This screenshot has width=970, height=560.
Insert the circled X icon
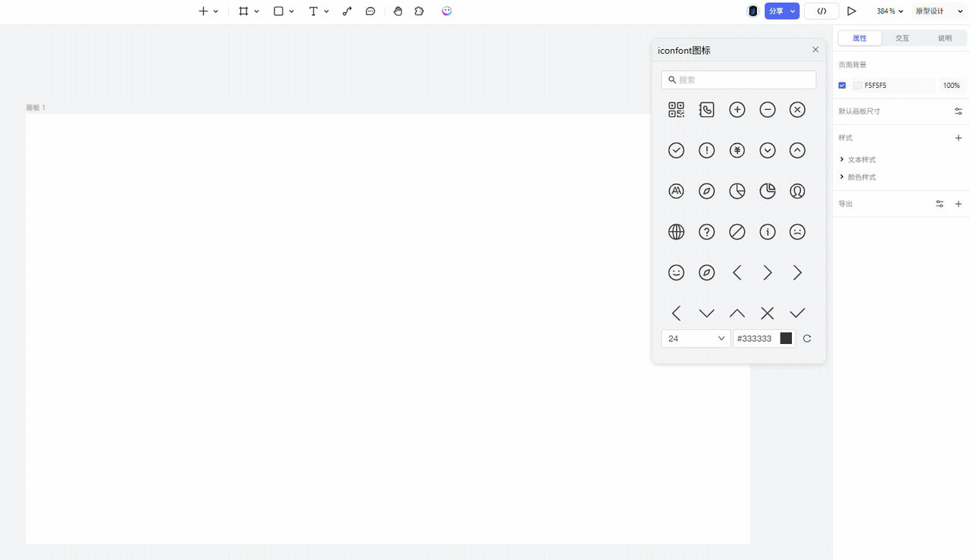[x=797, y=110]
